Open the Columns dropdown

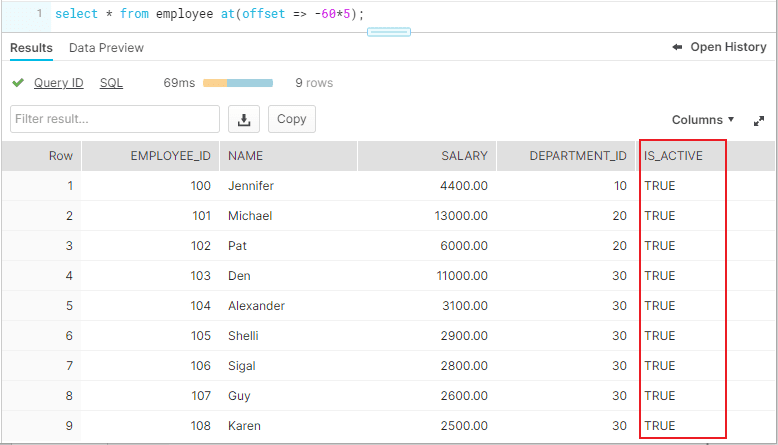tap(703, 120)
